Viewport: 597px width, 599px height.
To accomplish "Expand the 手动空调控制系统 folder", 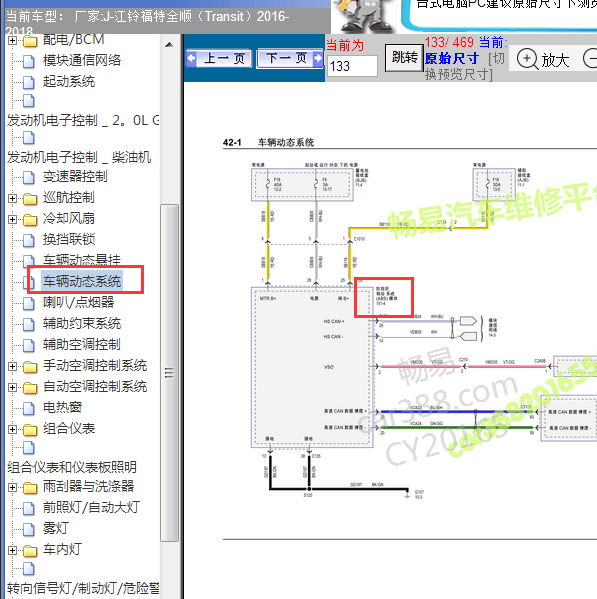I will pyautogui.click(x=12, y=366).
